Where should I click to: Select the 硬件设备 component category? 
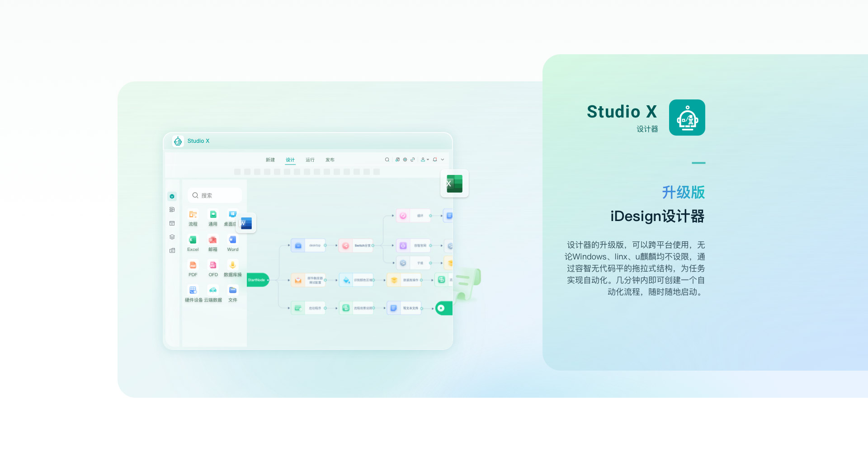coord(193,294)
